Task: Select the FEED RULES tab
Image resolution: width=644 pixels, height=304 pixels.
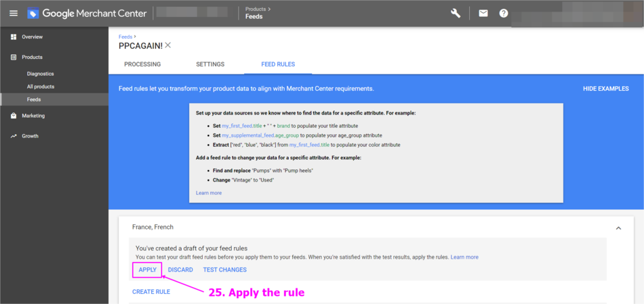Action: [x=278, y=64]
